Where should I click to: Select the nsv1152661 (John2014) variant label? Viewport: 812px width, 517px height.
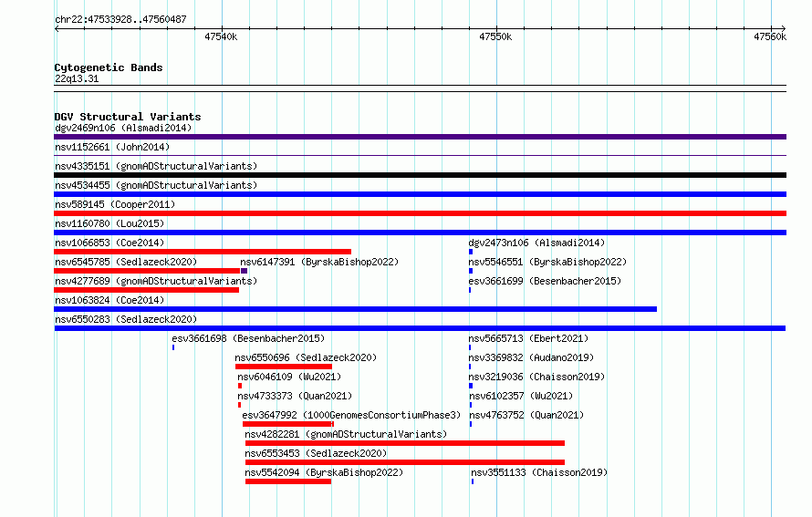tap(112, 147)
